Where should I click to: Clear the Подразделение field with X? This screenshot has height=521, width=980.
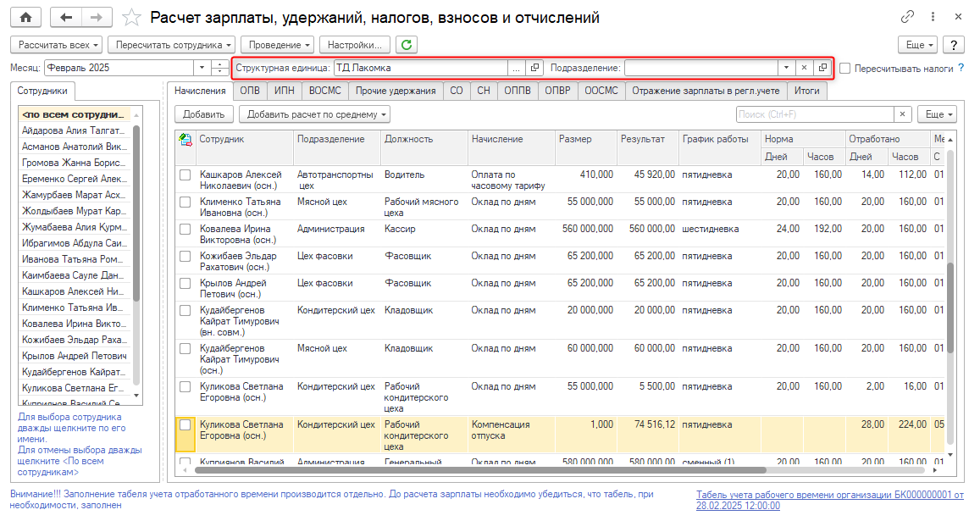pos(804,68)
